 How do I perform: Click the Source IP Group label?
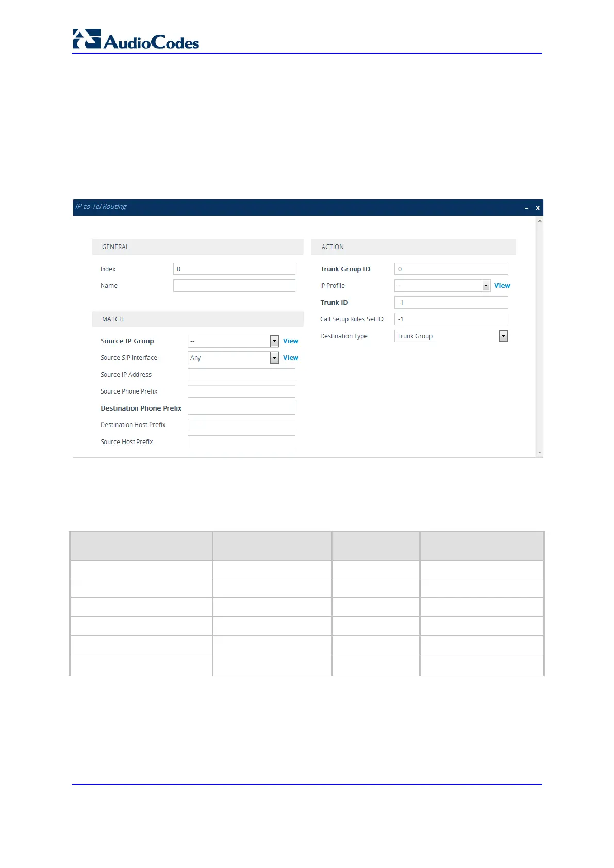[127, 341]
